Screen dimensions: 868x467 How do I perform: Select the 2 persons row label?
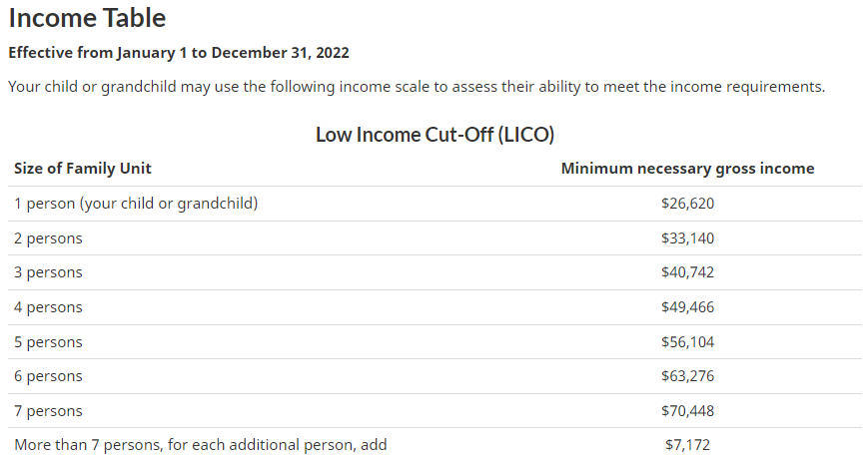click(x=48, y=238)
